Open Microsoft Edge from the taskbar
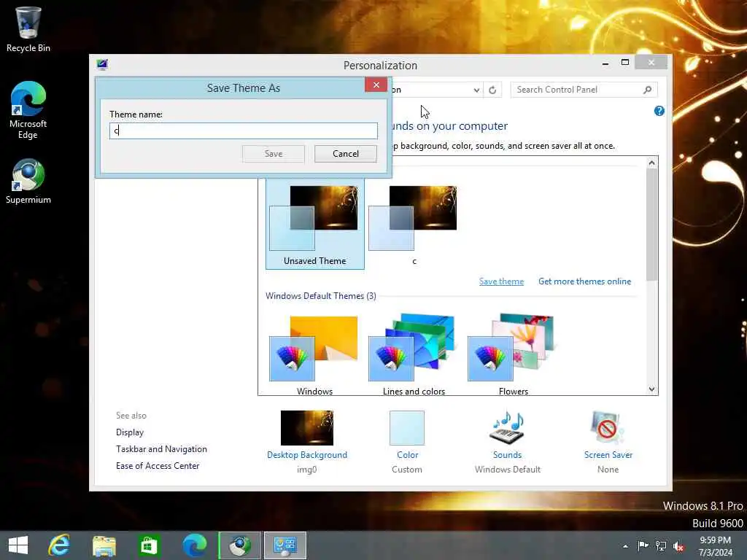The height and width of the screenshot is (560, 747). (x=194, y=545)
